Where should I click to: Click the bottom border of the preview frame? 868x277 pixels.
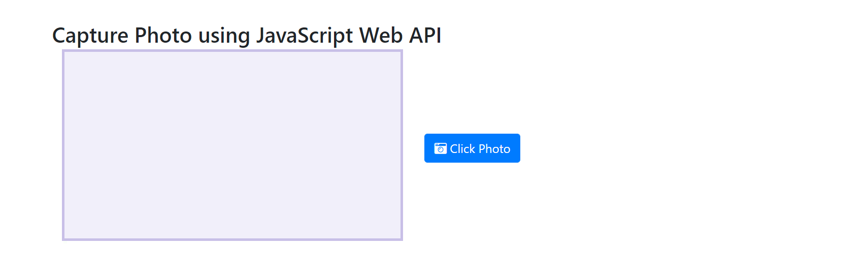[232, 239]
